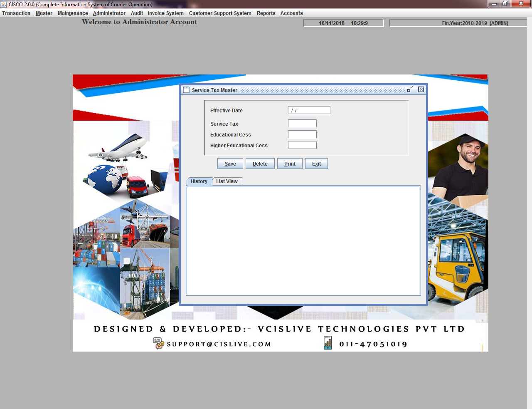
Task: Click the phone icon beside 011-47051019
Action: tap(328, 343)
